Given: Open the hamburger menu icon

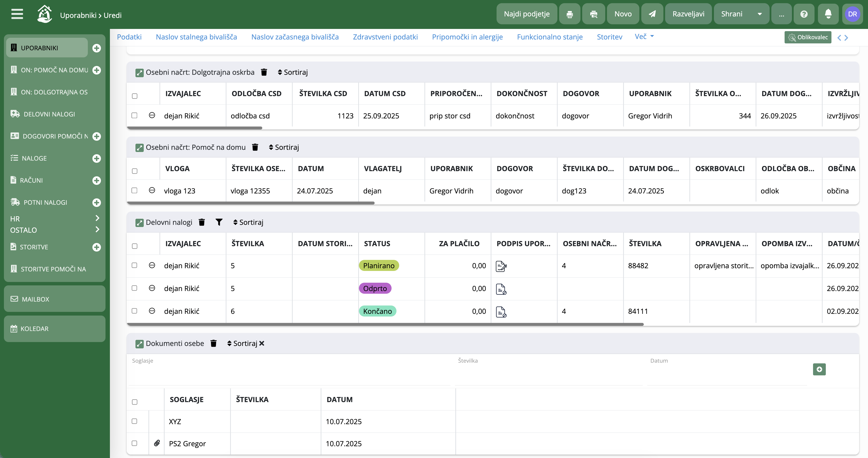Looking at the screenshot, I should click(x=17, y=14).
